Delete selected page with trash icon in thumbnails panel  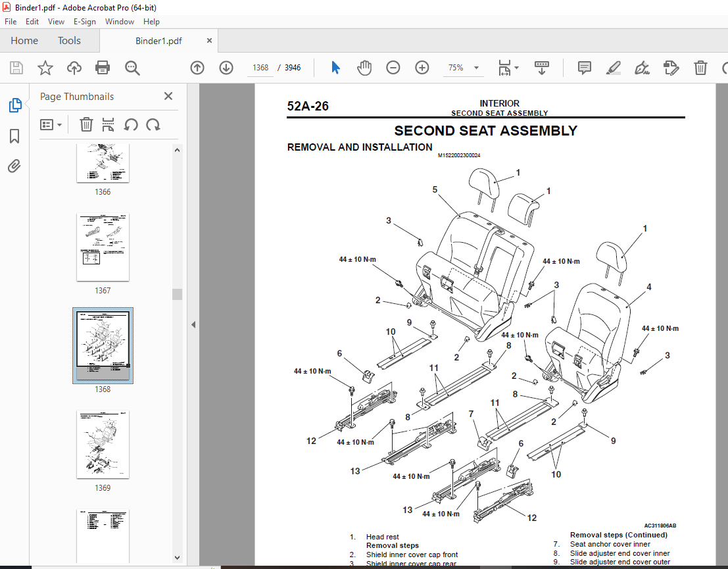click(x=86, y=124)
